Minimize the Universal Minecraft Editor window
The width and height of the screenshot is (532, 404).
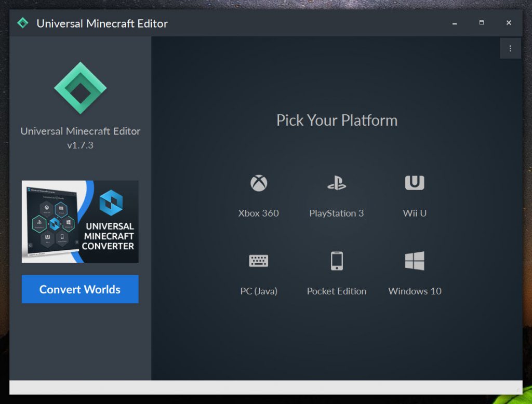click(455, 23)
